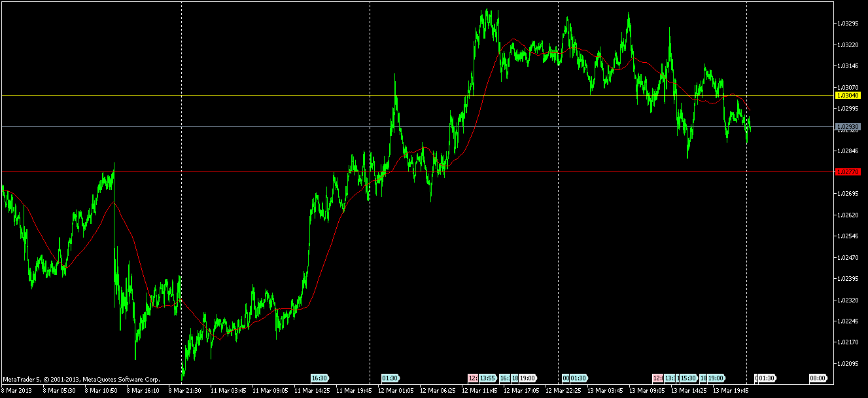Select the 8 Mar 05:30 time label

point(60,391)
